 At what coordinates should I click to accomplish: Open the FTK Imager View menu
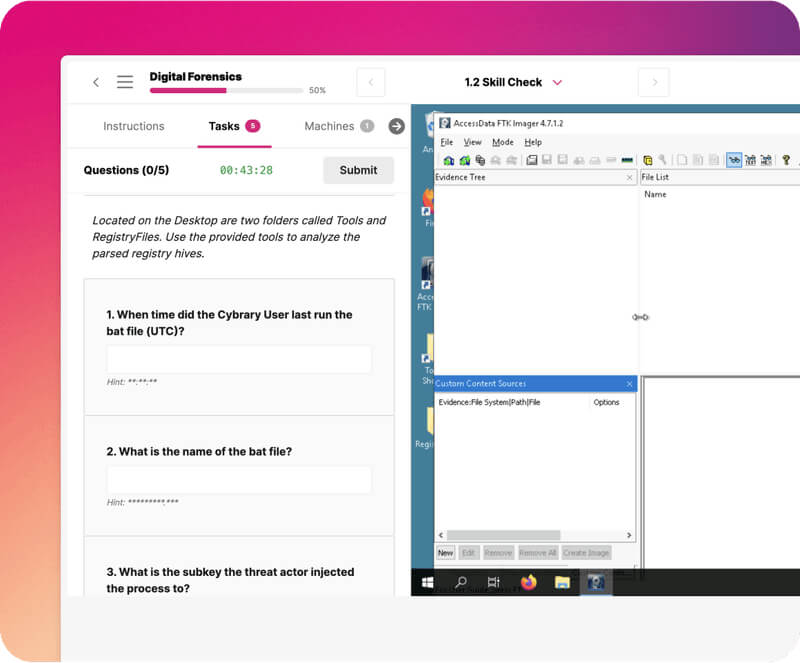coord(472,142)
